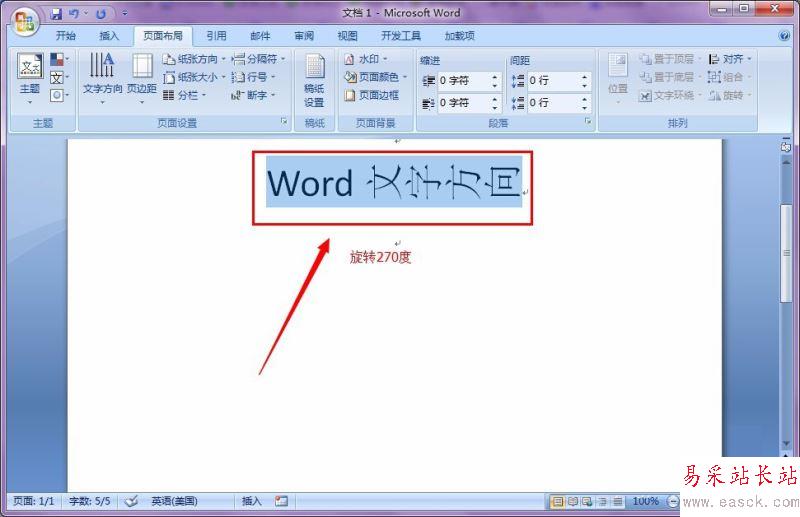Viewport: 800px width, 517px height.
Task: Open the 主题 themes gallery
Action: tap(30, 78)
